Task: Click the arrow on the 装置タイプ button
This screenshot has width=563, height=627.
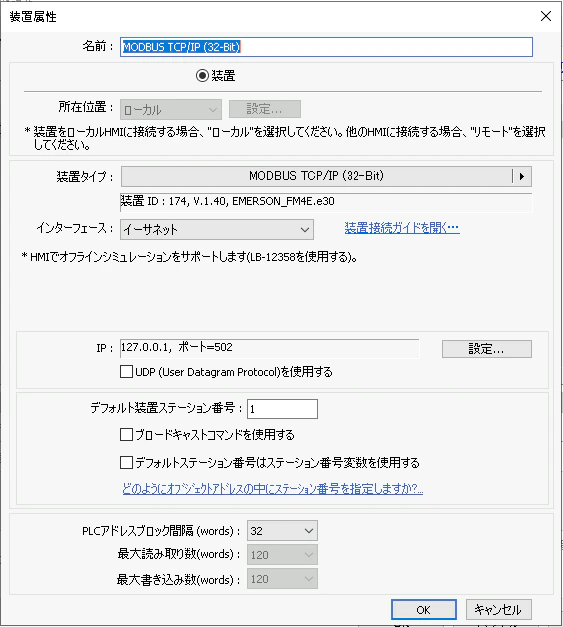Action: point(522,176)
